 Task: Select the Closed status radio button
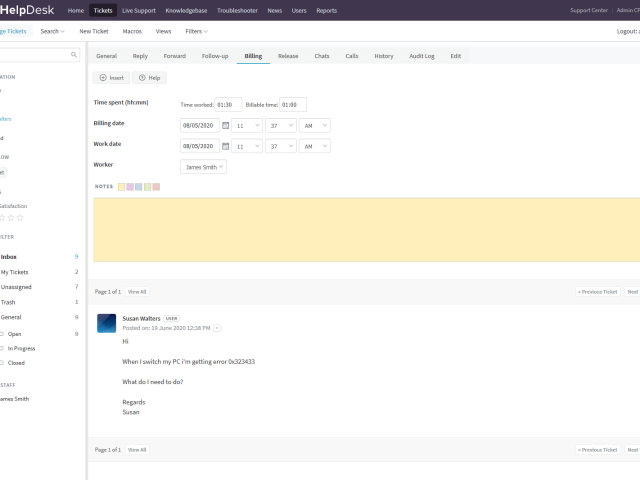[x=2, y=362]
